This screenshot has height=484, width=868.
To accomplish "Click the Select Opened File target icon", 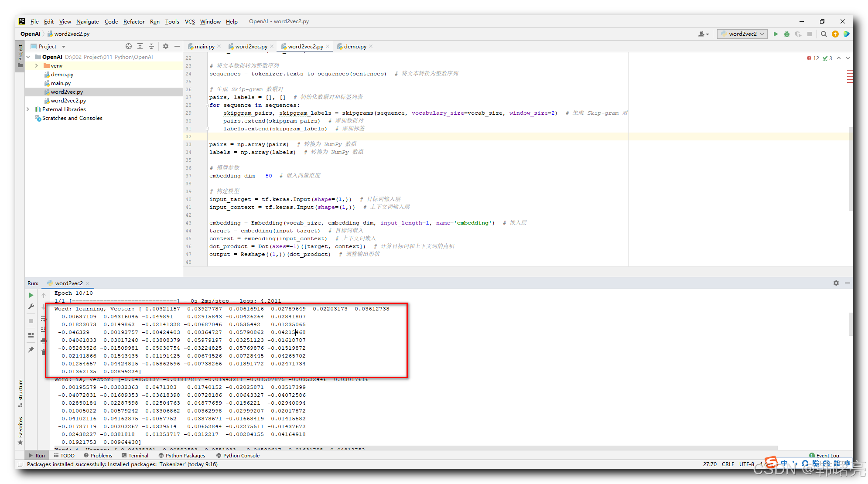I will [x=129, y=46].
